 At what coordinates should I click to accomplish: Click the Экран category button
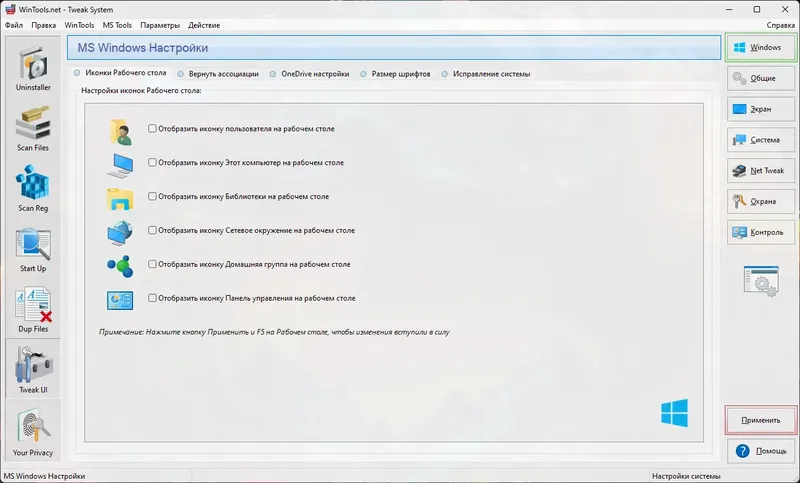[761, 109]
